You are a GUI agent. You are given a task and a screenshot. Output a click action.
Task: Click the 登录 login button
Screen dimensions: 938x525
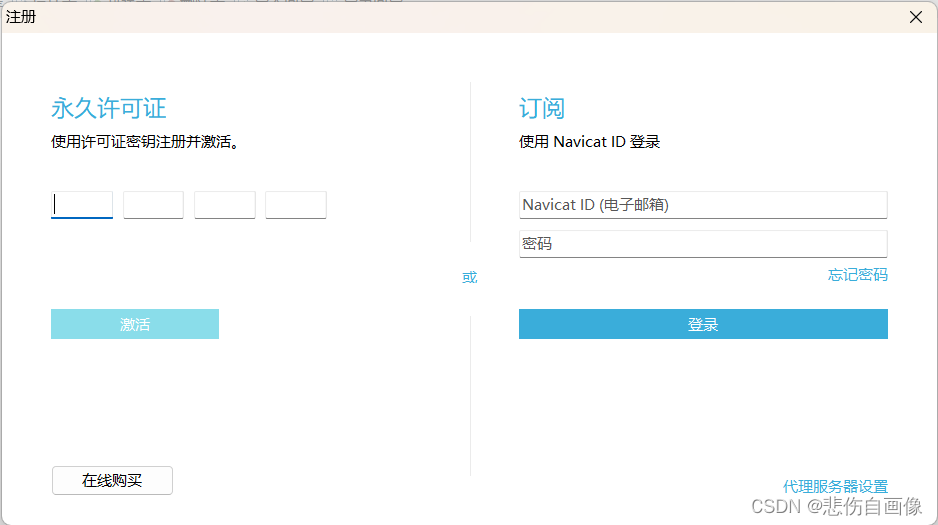703,324
